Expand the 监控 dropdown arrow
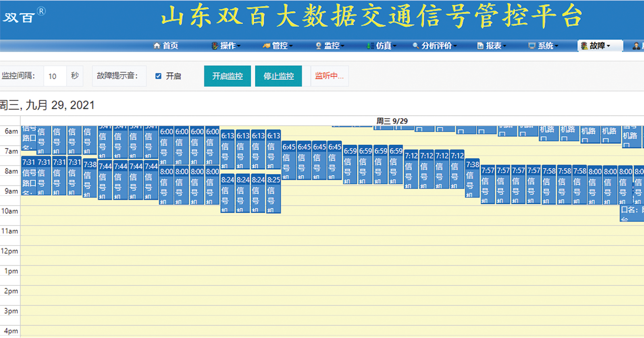644x338 pixels. (342, 46)
